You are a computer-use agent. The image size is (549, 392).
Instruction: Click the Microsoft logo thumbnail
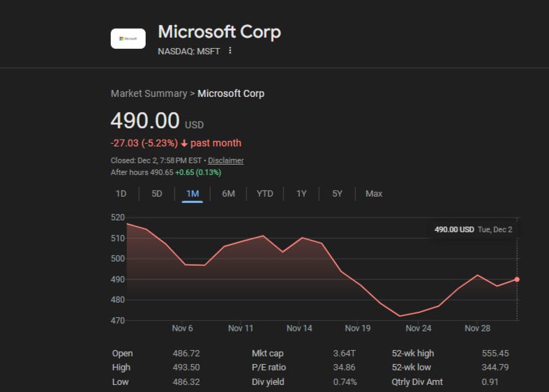click(x=128, y=38)
